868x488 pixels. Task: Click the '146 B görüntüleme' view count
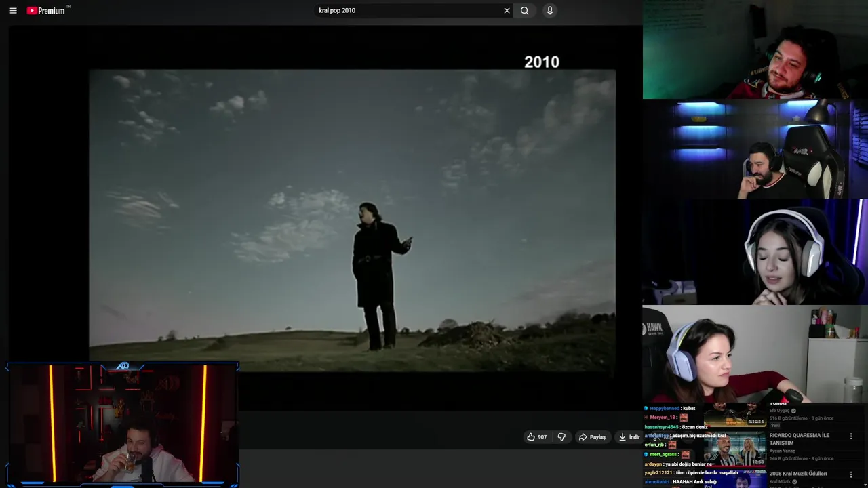[x=787, y=457]
